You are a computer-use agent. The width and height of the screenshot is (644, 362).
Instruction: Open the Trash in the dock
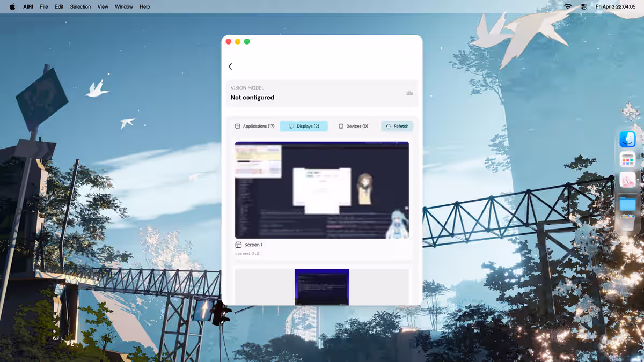coord(627,223)
